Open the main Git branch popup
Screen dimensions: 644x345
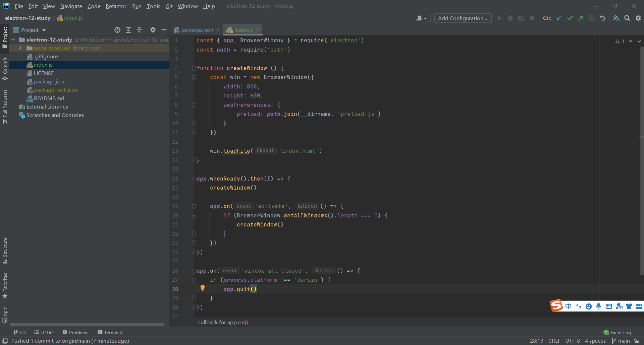pyautogui.click(x=621, y=341)
